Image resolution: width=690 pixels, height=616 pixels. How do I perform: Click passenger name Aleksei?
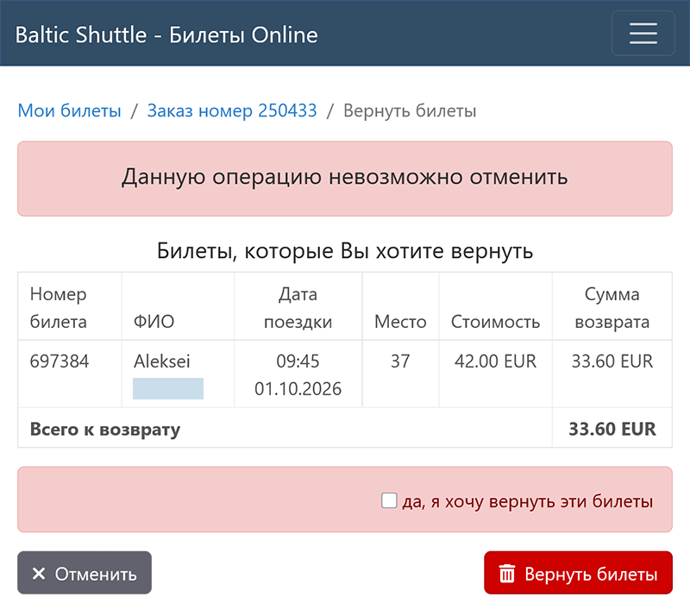point(161,361)
